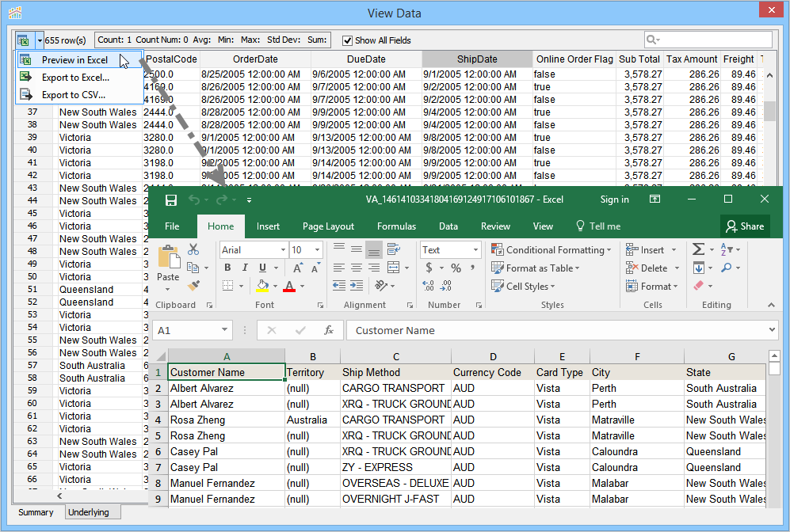Open the File tab in Excel
This screenshot has width=790, height=532.
(172, 226)
